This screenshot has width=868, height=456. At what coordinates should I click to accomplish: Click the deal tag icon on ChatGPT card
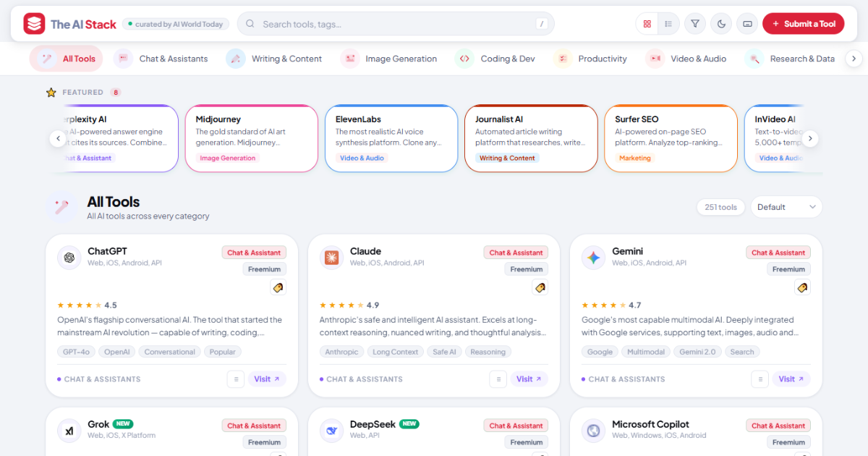coord(278,287)
